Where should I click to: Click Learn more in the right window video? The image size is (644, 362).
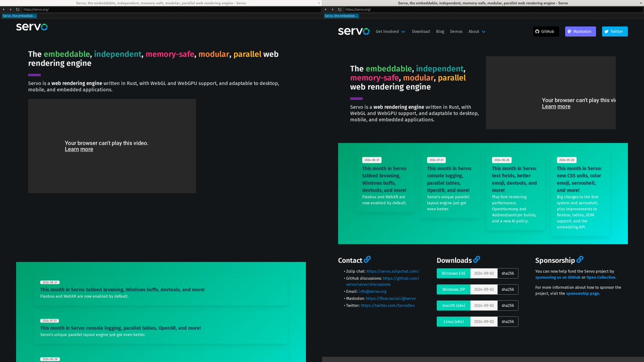(x=556, y=106)
